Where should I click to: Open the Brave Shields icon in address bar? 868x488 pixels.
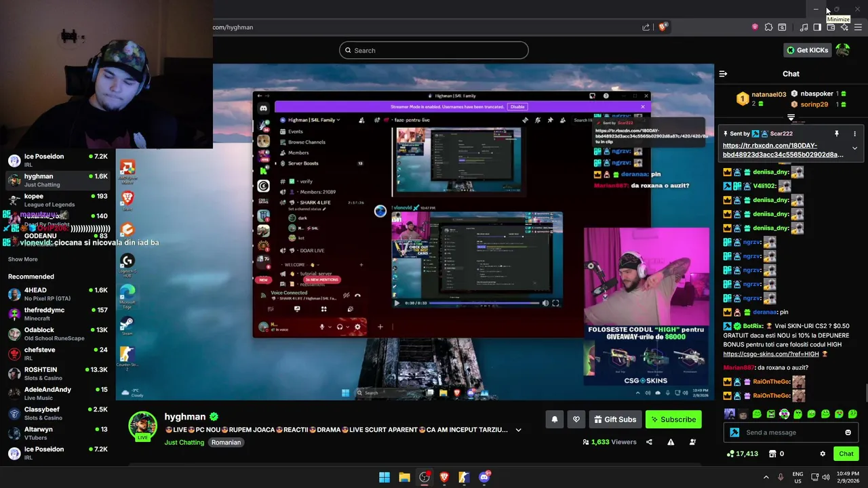(663, 27)
